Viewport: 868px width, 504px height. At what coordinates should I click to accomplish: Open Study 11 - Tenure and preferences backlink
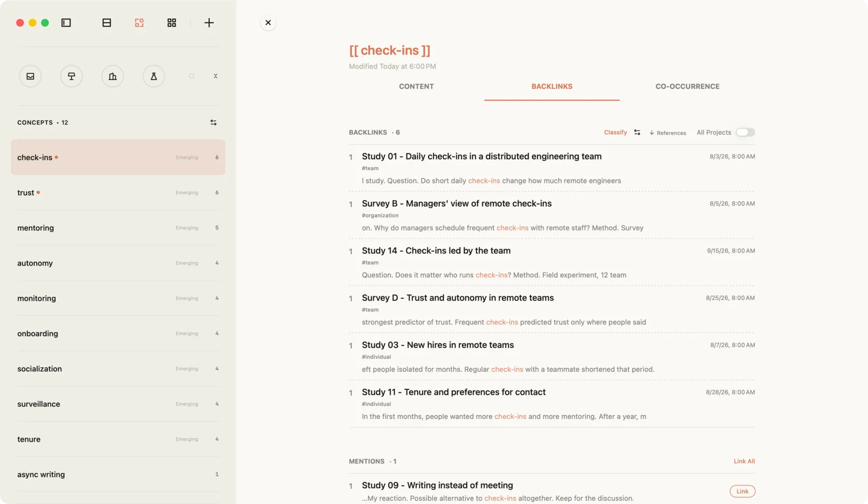(552, 404)
